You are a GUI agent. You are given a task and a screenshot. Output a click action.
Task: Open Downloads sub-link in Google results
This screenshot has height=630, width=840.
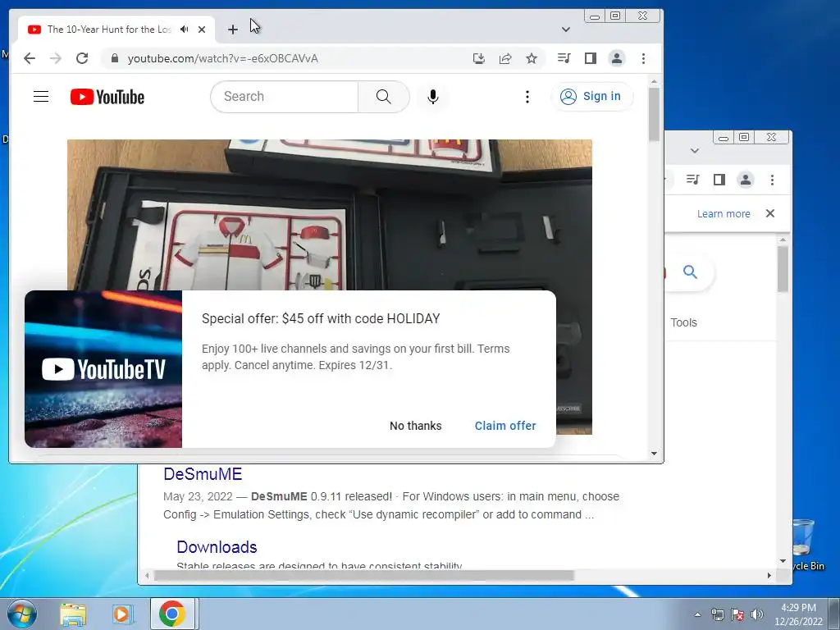tap(217, 547)
